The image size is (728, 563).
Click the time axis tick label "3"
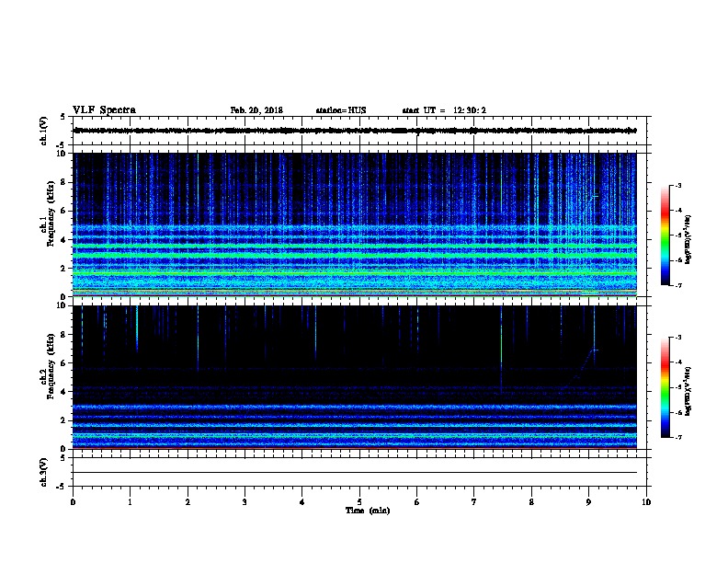coord(245,502)
